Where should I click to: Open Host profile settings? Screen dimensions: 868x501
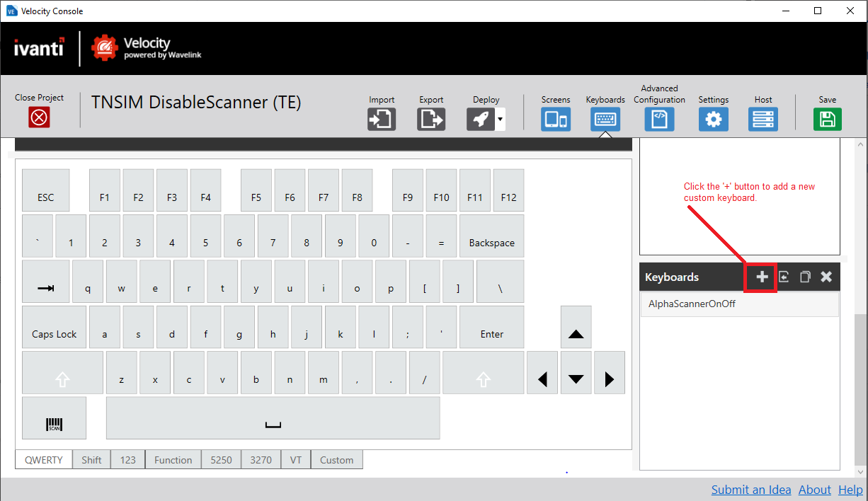(x=763, y=119)
